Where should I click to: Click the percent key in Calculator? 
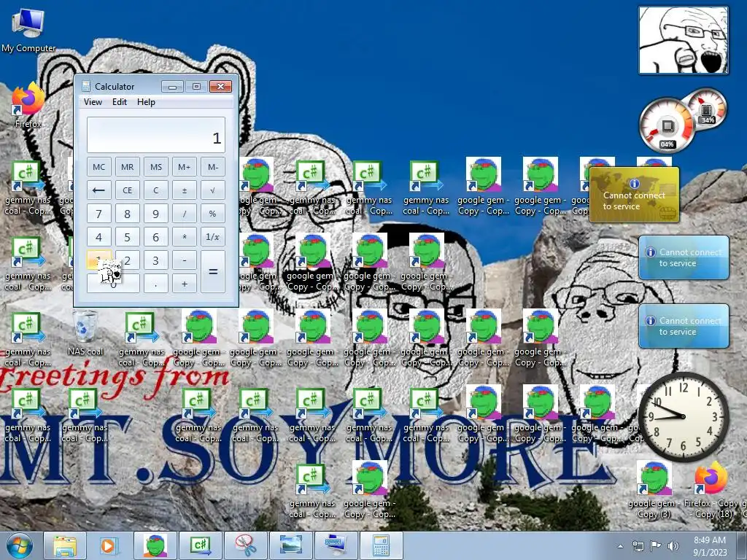[x=212, y=214]
